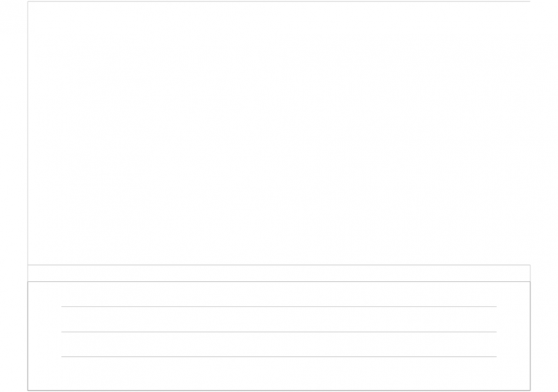The image size is (558, 392).
Task: Click the right end of the first line
Action: (496, 306)
